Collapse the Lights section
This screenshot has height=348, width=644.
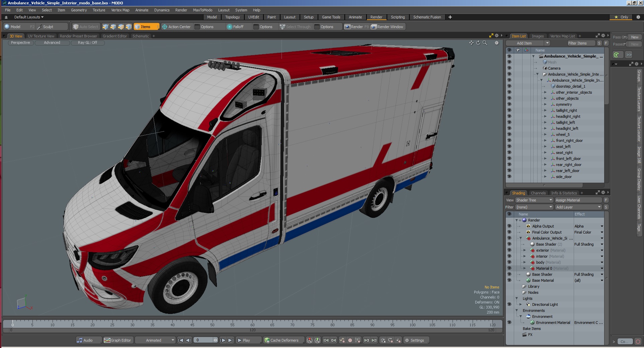(x=517, y=298)
